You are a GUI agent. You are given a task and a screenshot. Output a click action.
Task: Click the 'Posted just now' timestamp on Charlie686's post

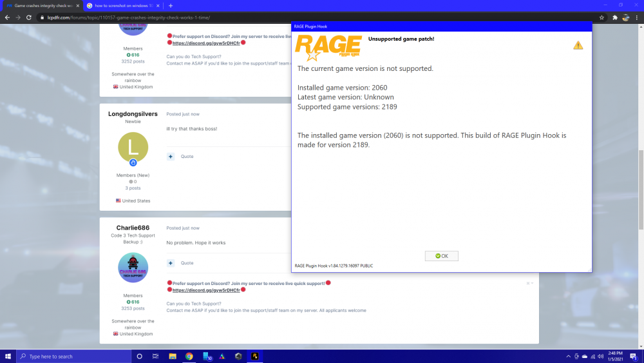click(x=183, y=228)
